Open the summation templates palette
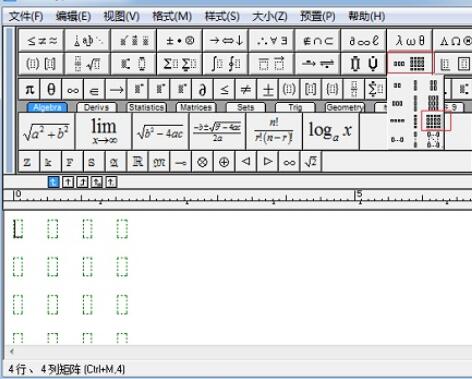Screen dimensions: 472x379 tap(180, 63)
